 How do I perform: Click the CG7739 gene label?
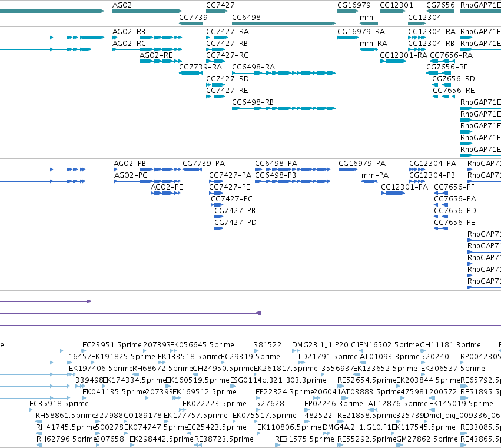tap(193, 18)
